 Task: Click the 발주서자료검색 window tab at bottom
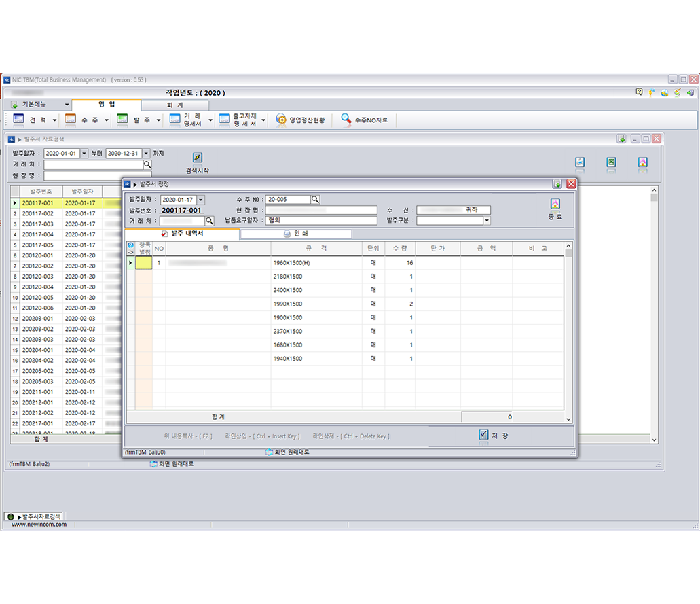tap(34, 516)
